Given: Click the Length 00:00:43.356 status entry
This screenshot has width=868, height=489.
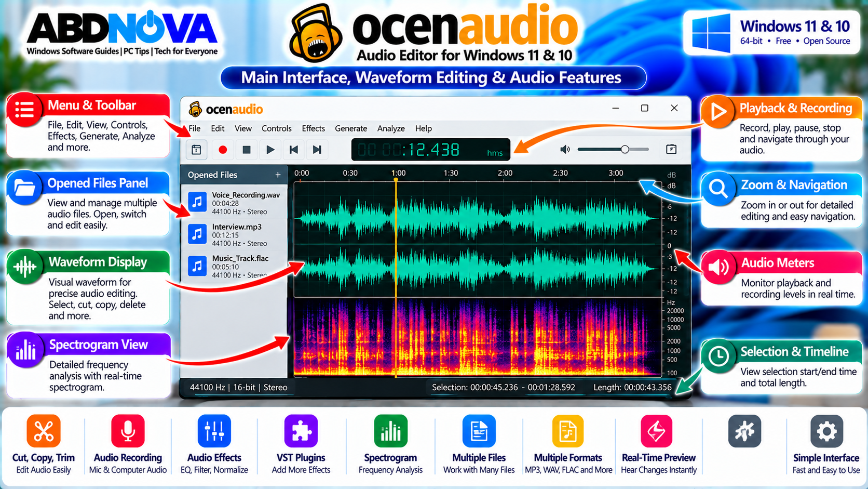Looking at the screenshot, I should (x=632, y=387).
